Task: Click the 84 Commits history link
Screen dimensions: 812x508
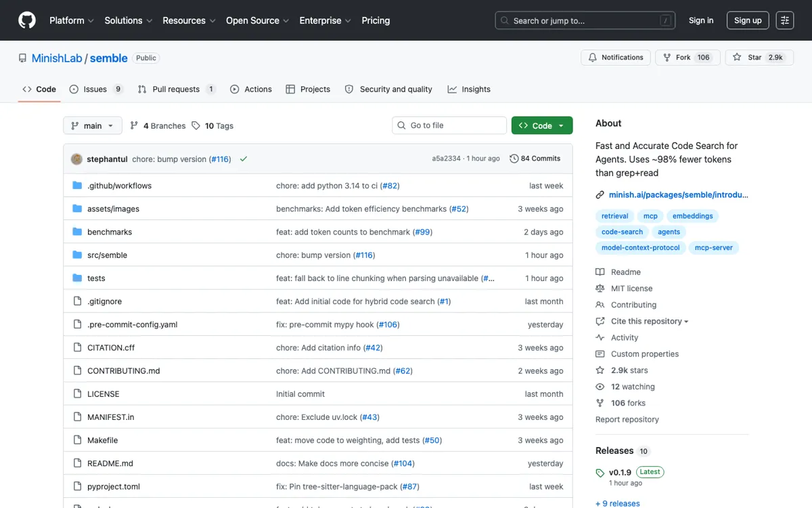Action: 535,158
